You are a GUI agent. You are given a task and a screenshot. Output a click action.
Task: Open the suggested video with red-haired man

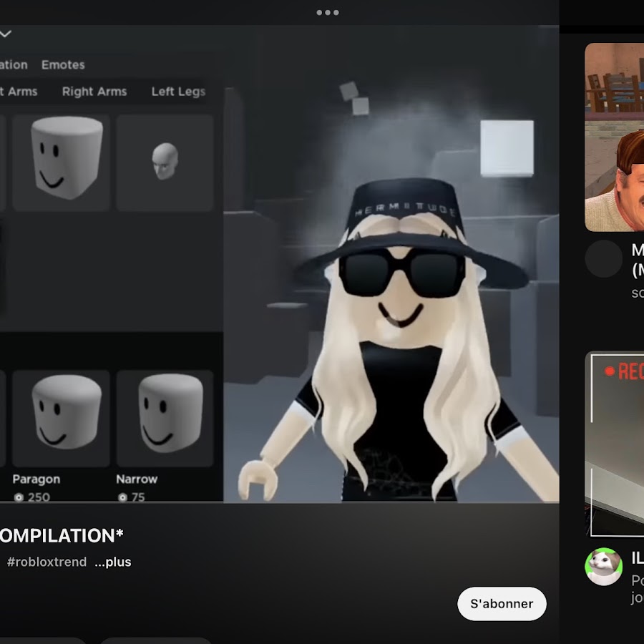[x=615, y=137]
